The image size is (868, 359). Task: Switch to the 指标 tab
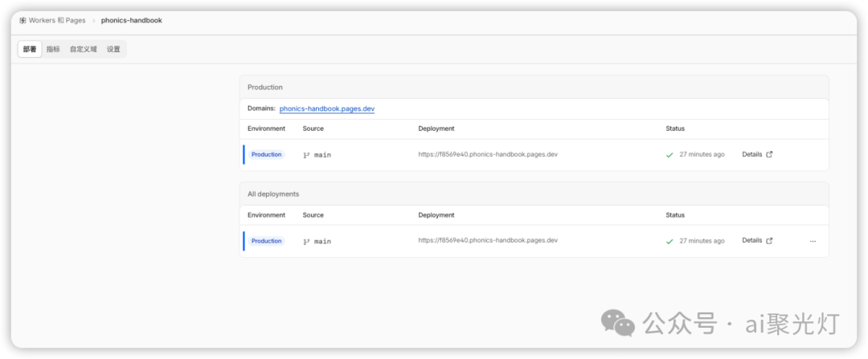(53, 49)
